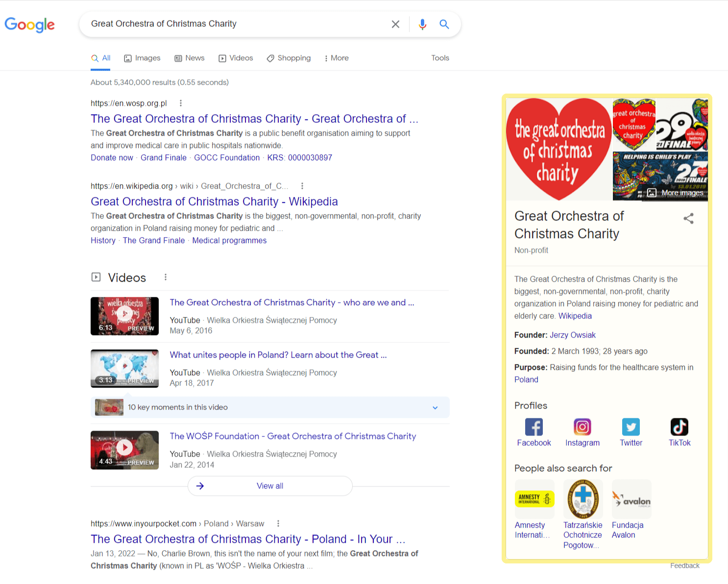Image resolution: width=728 pixels, height=584 pixels.
Task: Open 'What unites people in Poland' video
Action: [278, 355]
